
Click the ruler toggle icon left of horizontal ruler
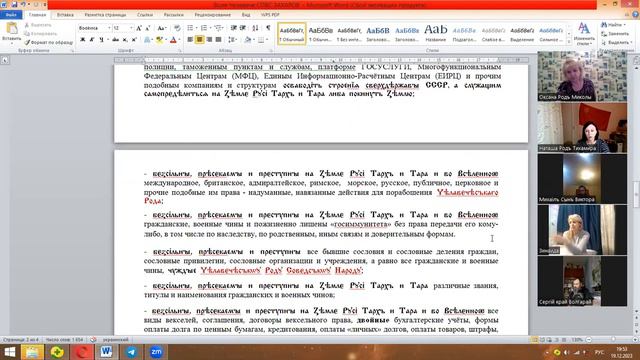click(x=4, y=60)
